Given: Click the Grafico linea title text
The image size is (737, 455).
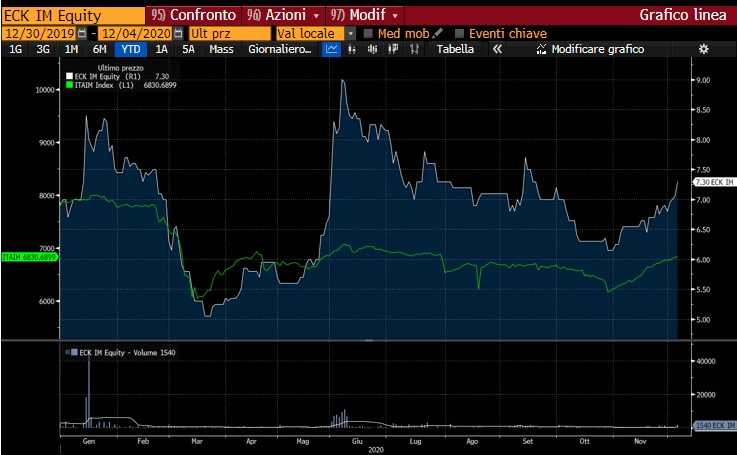Looking at the screenshot, I should [x=682, y=15].
